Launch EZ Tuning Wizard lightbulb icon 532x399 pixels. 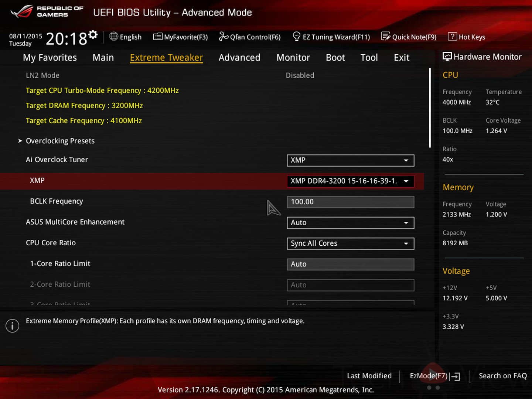coord(296,37)
